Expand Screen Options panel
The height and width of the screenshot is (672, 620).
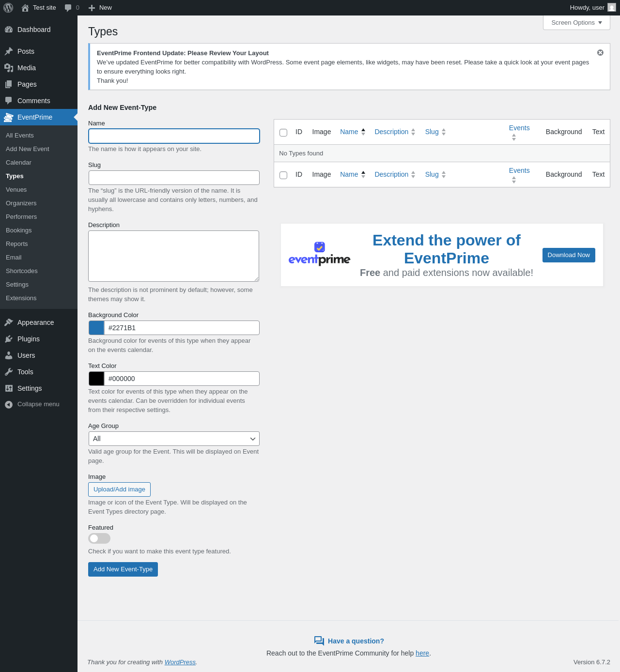pos(576,23)
